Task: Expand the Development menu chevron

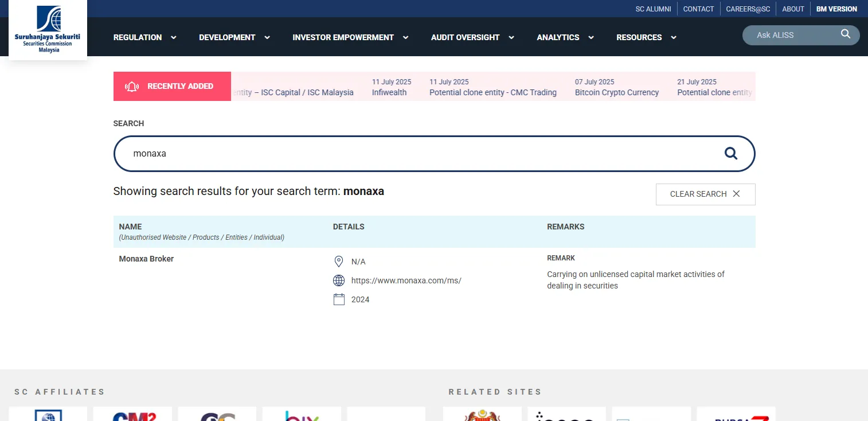Action: (x=267, y=37)
